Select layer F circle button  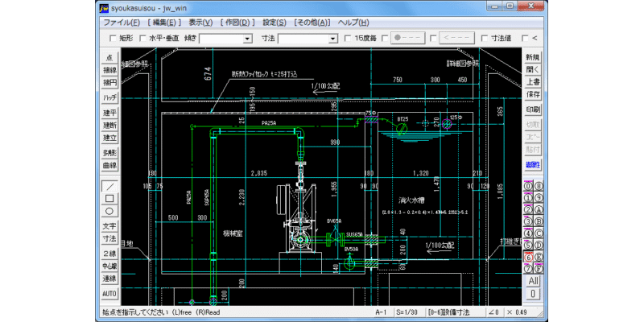click(539, 270)
